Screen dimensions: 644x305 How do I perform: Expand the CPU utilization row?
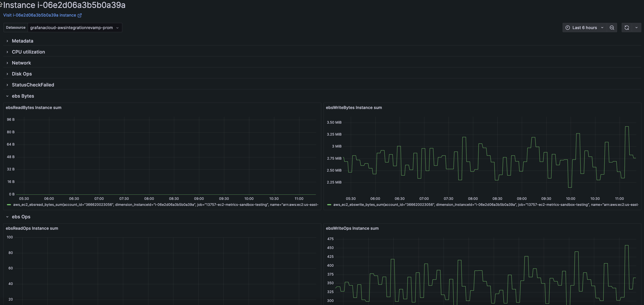(28, 52)
